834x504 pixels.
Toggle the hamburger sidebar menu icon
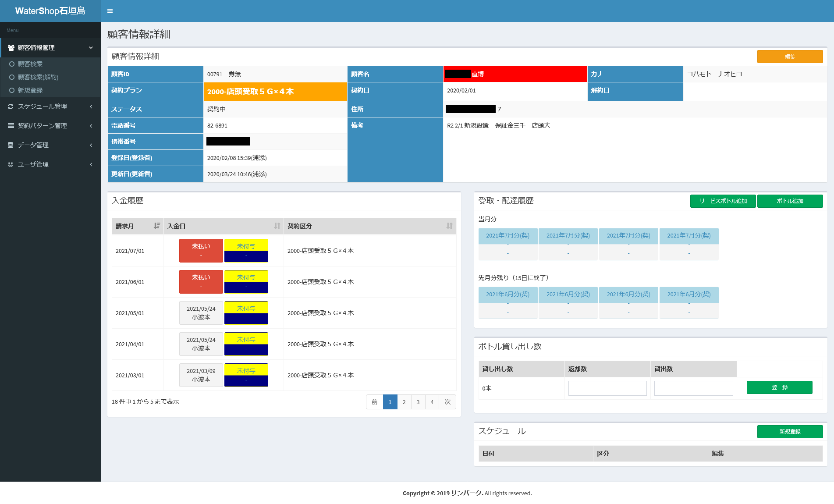click(x=110, y=11)
